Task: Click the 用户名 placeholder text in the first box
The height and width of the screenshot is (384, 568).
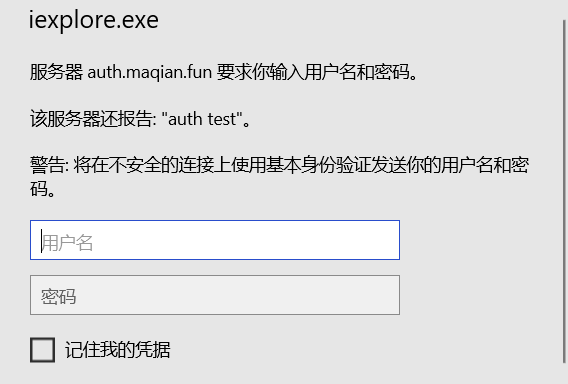Action: click(67, 243)
